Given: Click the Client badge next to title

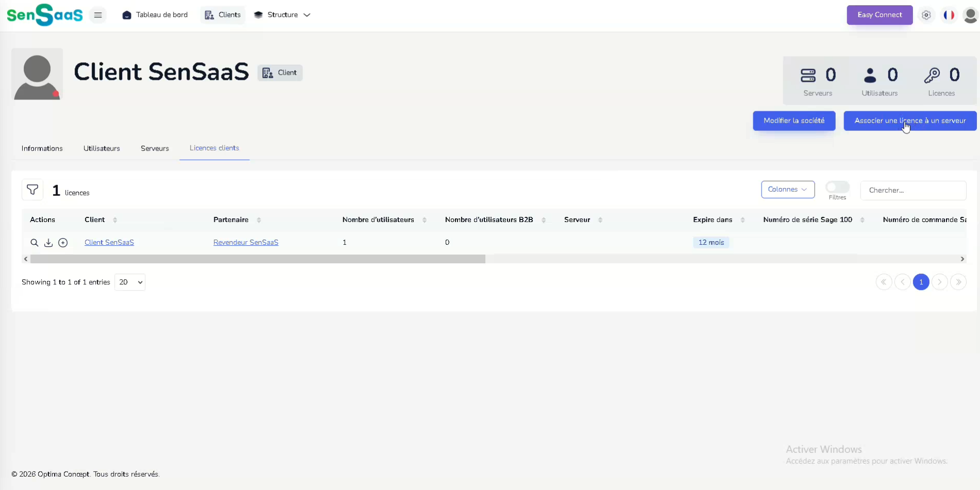Looking at the screenshot, I should [x=280, y=73].
